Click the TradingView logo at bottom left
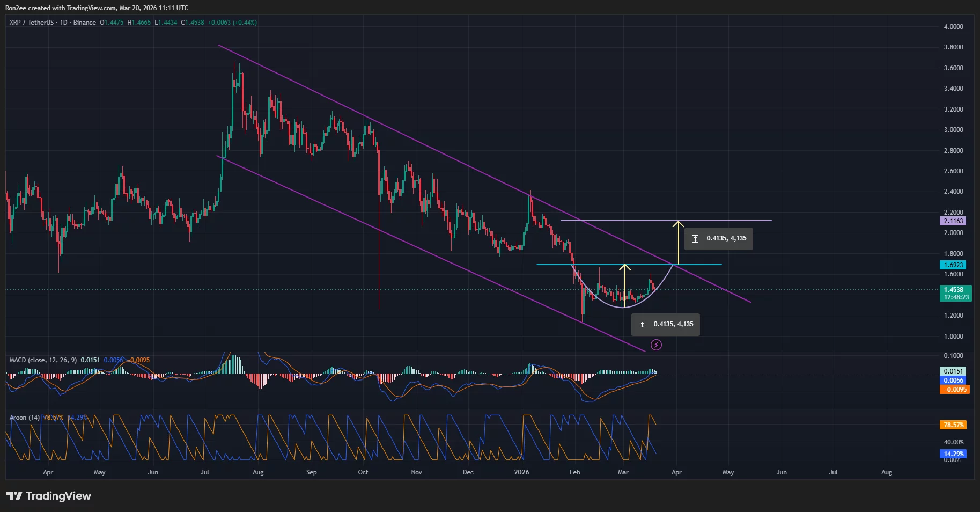Screen dimensions: 980x512 tap(48, 496)
